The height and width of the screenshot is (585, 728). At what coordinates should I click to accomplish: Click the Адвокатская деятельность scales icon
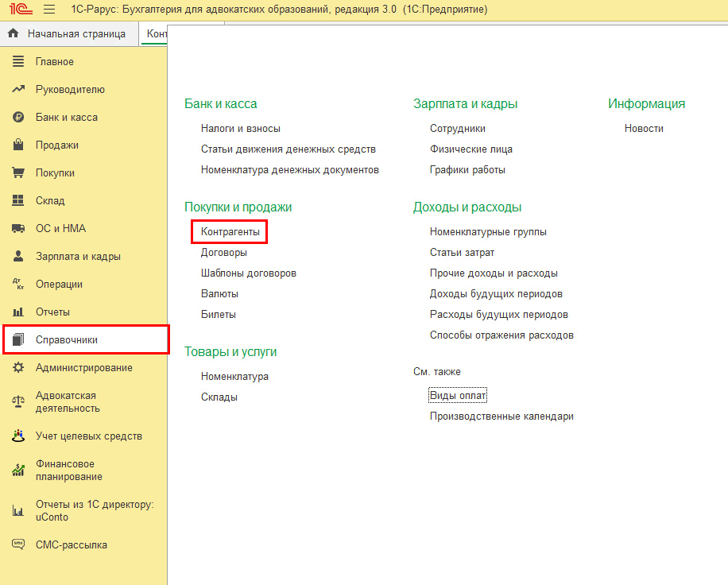click(18, 401)
